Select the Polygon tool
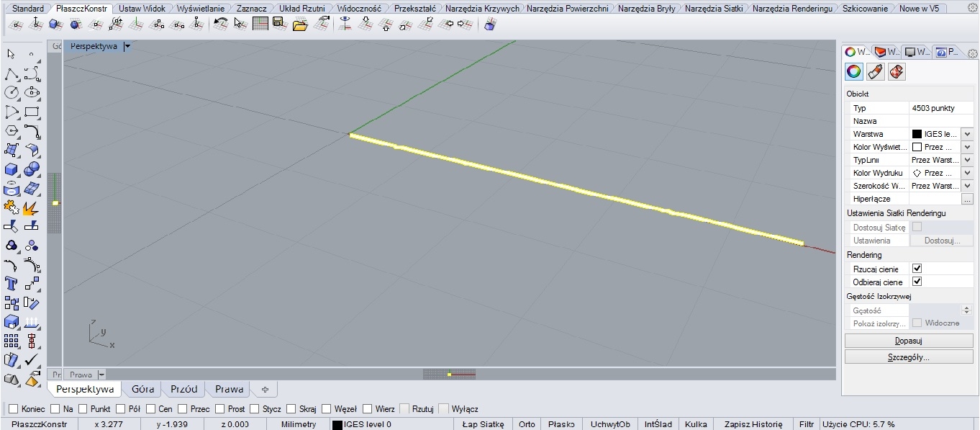This screenshot has height=430, width=980. (11, 131)
